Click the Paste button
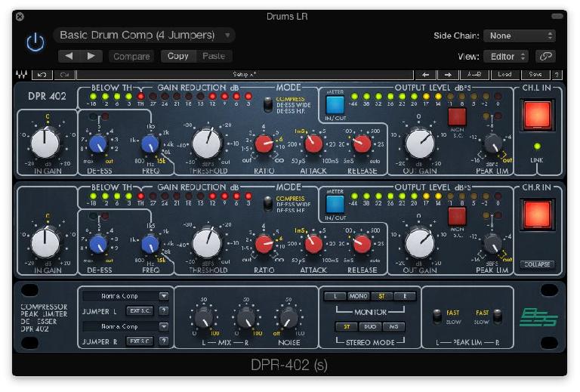580x392 pixels. [214, 56]
